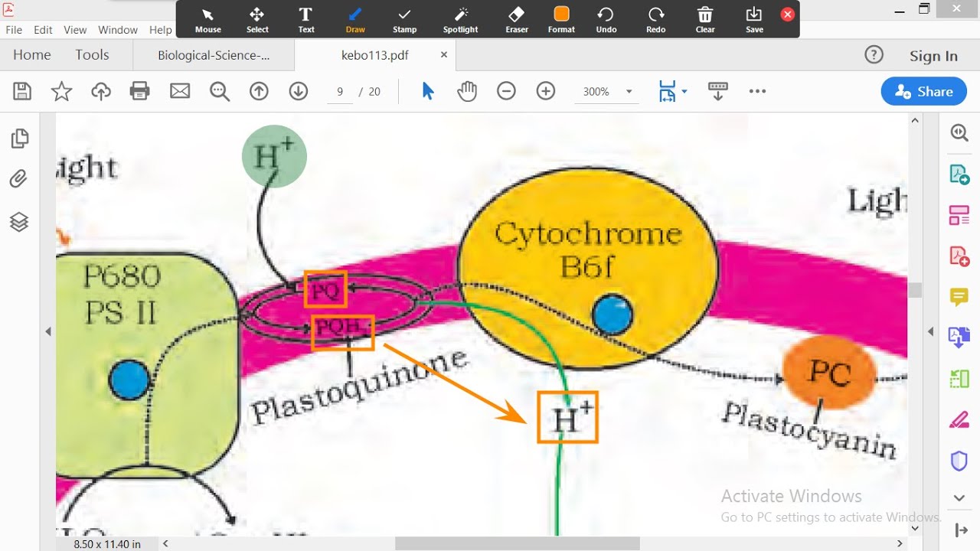Open the Export PDF tool

(x=959, y=174)
